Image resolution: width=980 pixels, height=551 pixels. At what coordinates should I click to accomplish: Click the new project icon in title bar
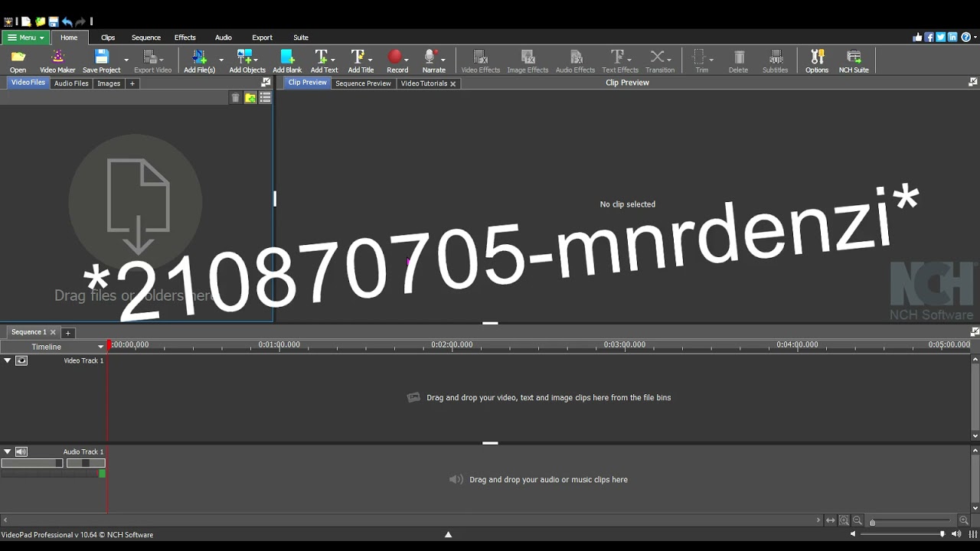click(x=26, y=21)
